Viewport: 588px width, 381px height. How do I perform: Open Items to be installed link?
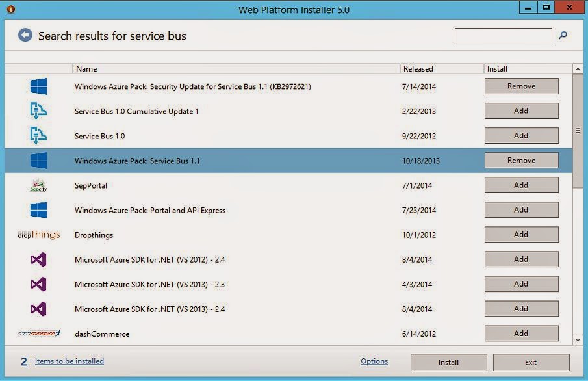(70, 361)
